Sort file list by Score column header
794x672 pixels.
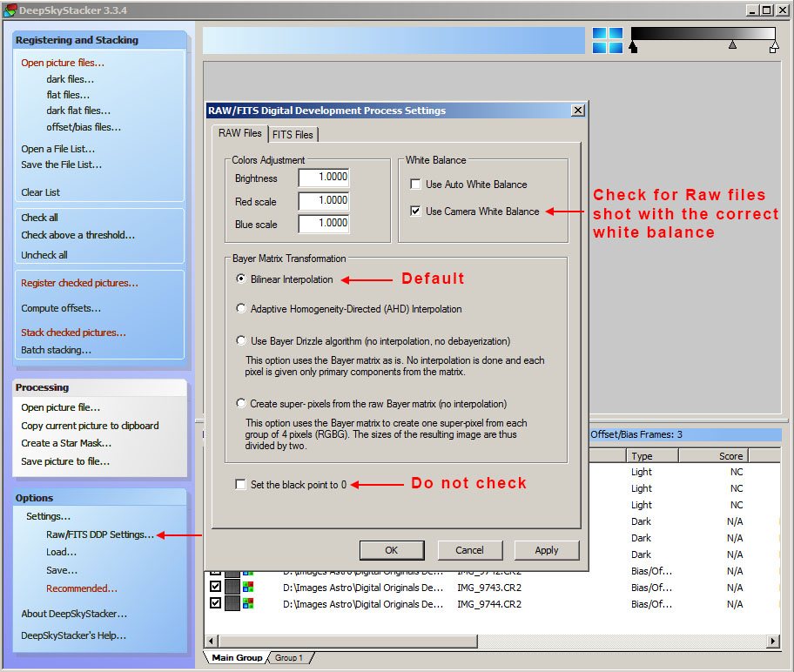[x=714, y=456]
